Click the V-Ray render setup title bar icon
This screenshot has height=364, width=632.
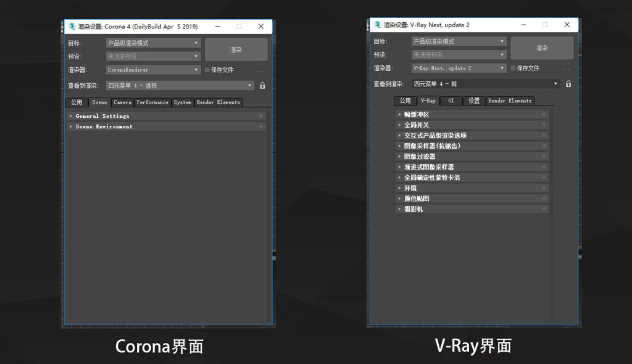[x=377, y=25]
